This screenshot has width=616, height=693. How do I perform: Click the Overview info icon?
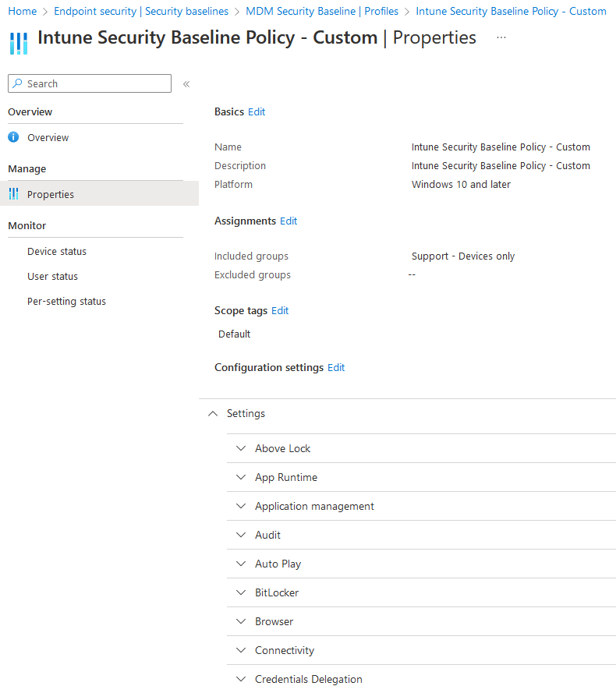click(x=14, y=137)
